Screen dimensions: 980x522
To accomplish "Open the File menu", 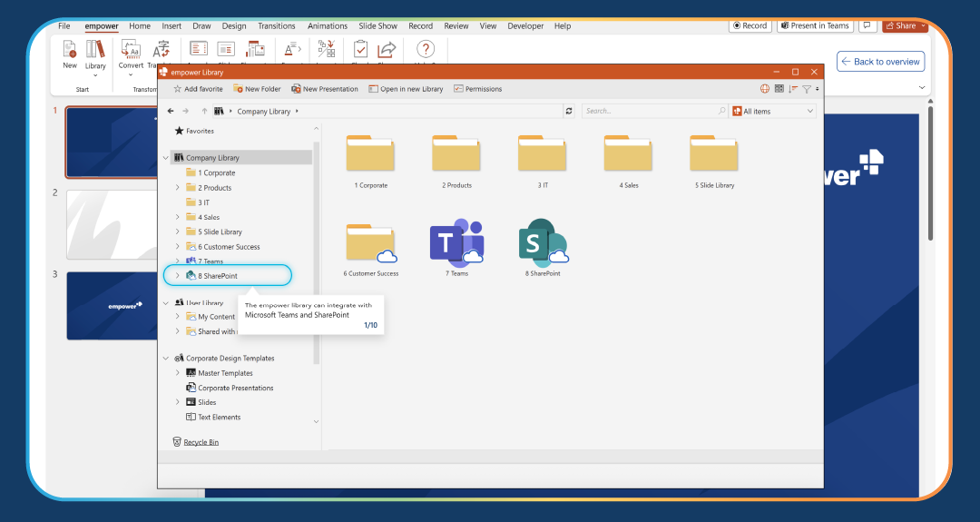I will (64, 25).
